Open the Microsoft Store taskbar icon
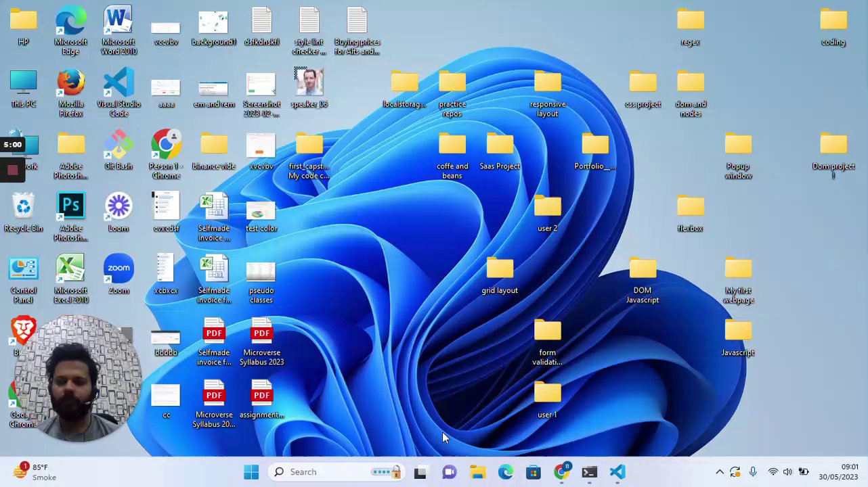Screen dimensions: 868x487 pyautogui.click(x=534, y=472)
